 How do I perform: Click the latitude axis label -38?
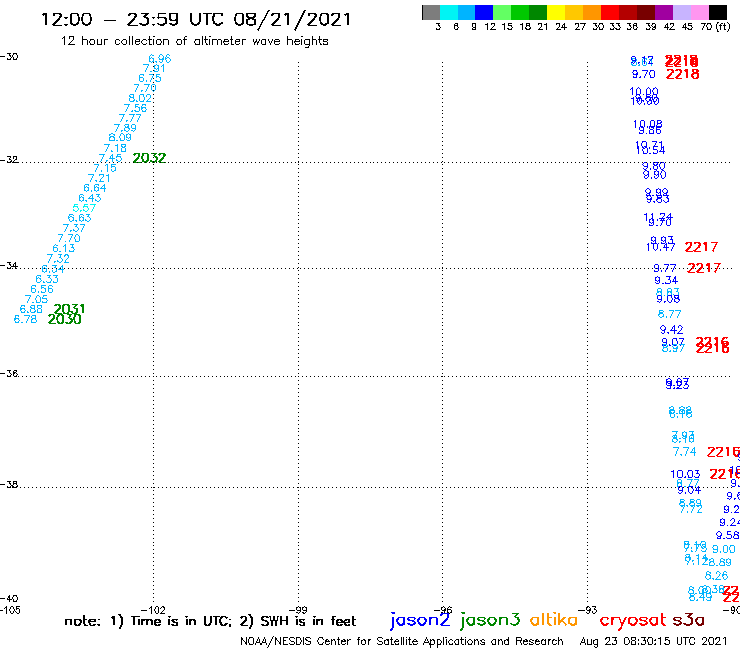tap(9, 485)
